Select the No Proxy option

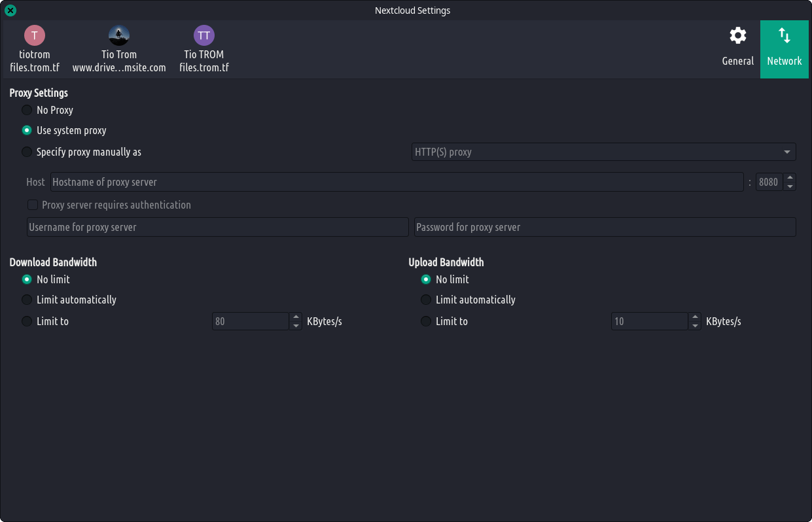point(27,110)
